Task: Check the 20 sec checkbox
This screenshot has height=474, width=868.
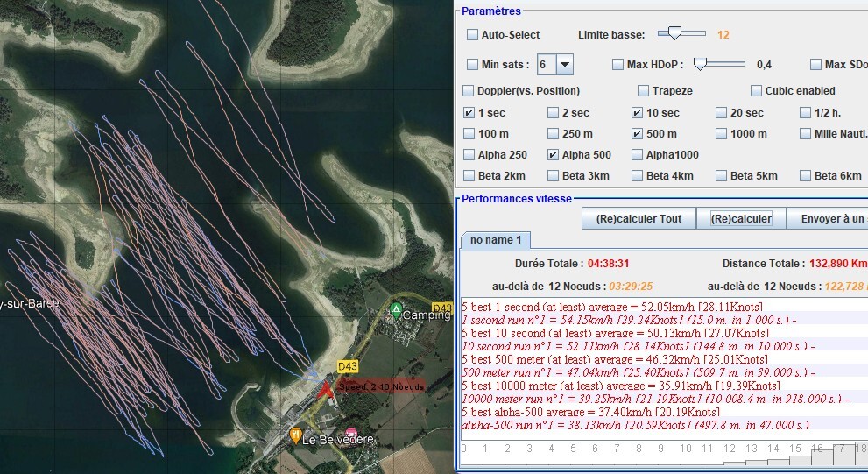Action: pyautogui.click(x=721, y=113)
